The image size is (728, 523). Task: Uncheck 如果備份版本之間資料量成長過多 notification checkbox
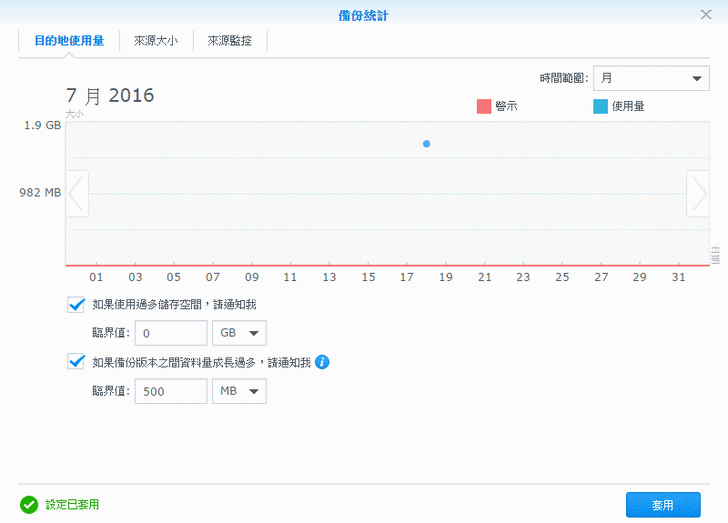click(x=76, y=362)
